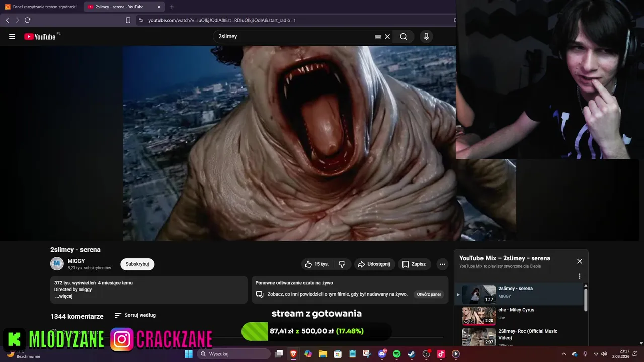
Task: Open the YouTube hamburger guide menu
Action: pyautogui.click(x=12, y=36)
